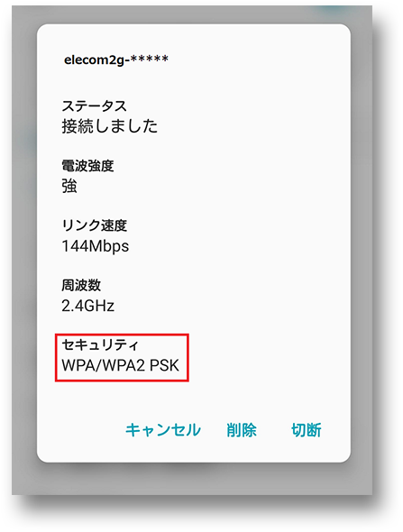This screenshot has width=403, height=532.
Task: Select the 2.4GHz frequency value
Action: point(87,306)
